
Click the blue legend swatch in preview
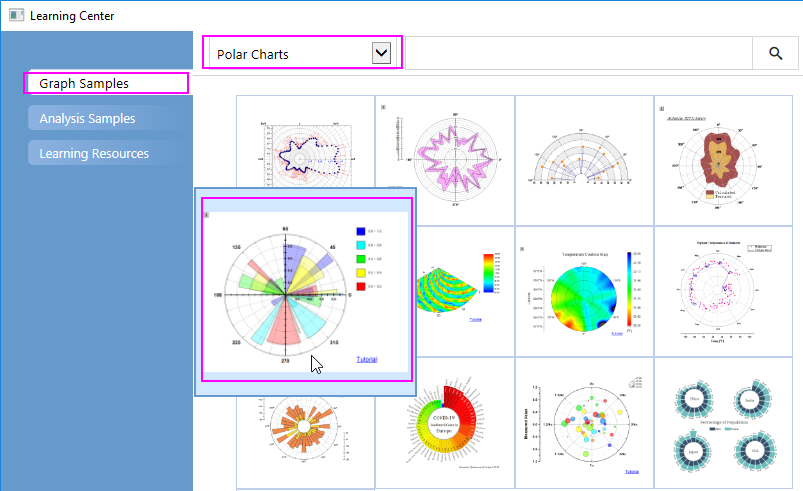362,230
